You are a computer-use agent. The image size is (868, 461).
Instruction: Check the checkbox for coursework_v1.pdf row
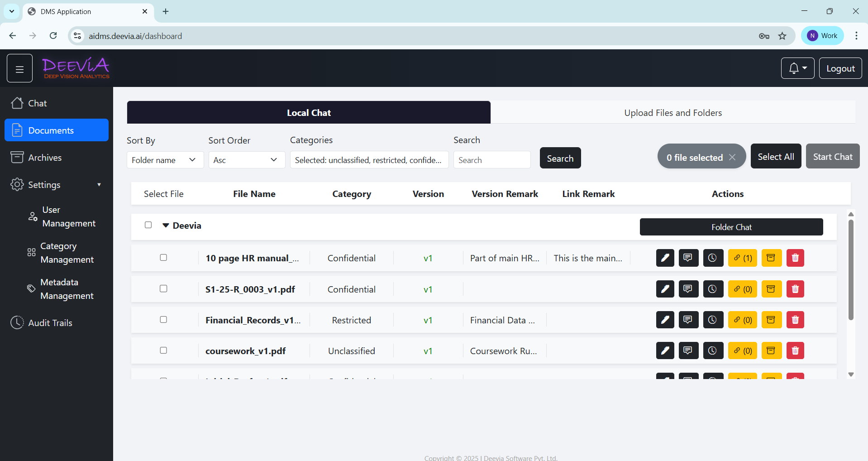pyautogui.click(x=163, y=350)
